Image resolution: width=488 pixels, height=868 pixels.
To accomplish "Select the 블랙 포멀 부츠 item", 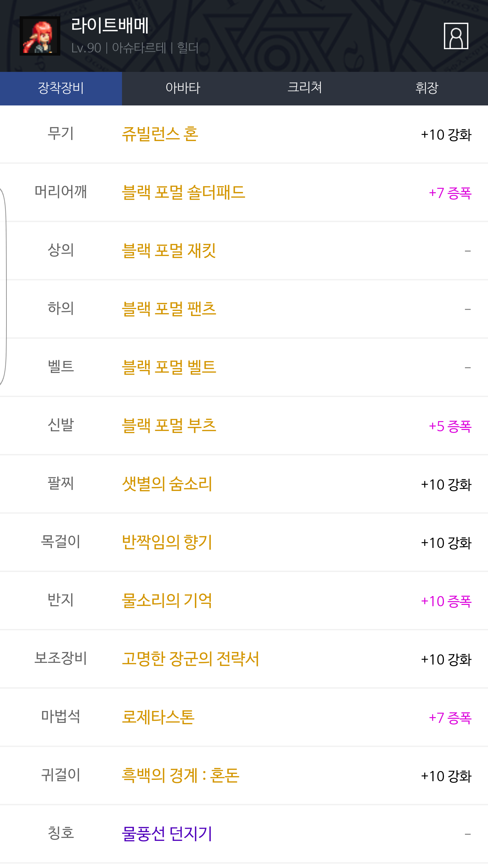I will pos(169,426).
